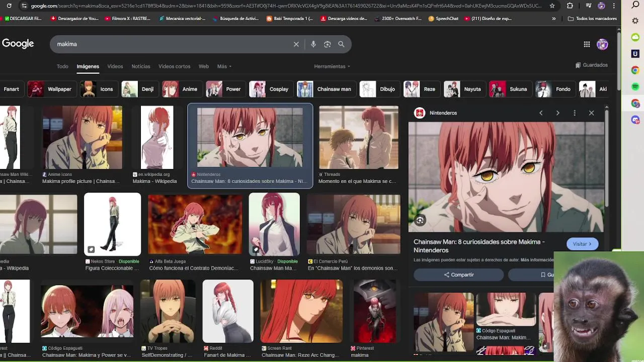This screenshot has height=362, width=644.
Task: Open the Spotify icon in side bar
Action: click(635, 87)
